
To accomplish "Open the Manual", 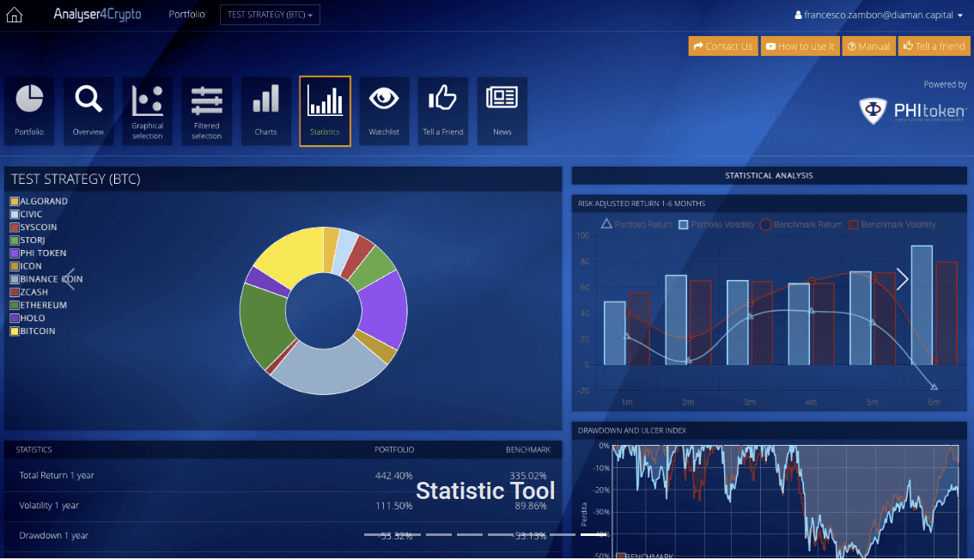I will pos(868,46).
